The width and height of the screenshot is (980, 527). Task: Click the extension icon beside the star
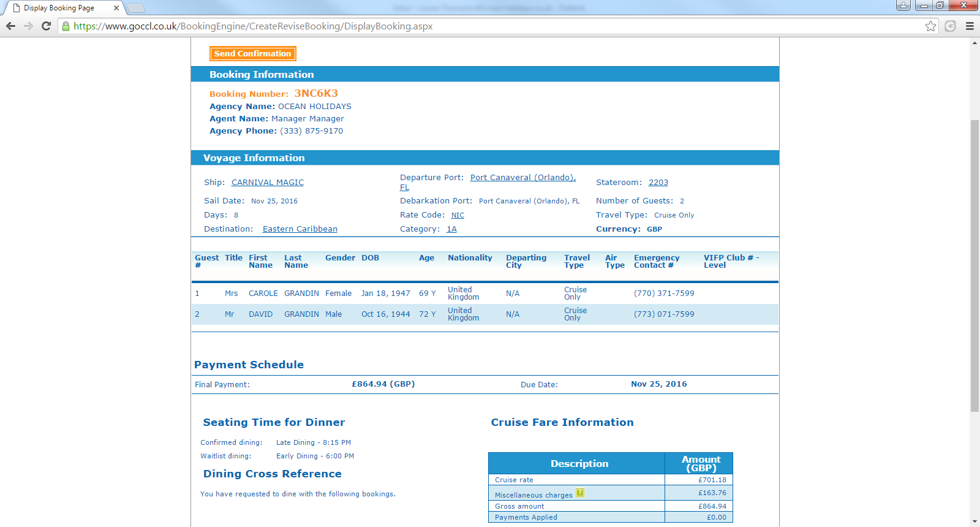tap(951, 26)
